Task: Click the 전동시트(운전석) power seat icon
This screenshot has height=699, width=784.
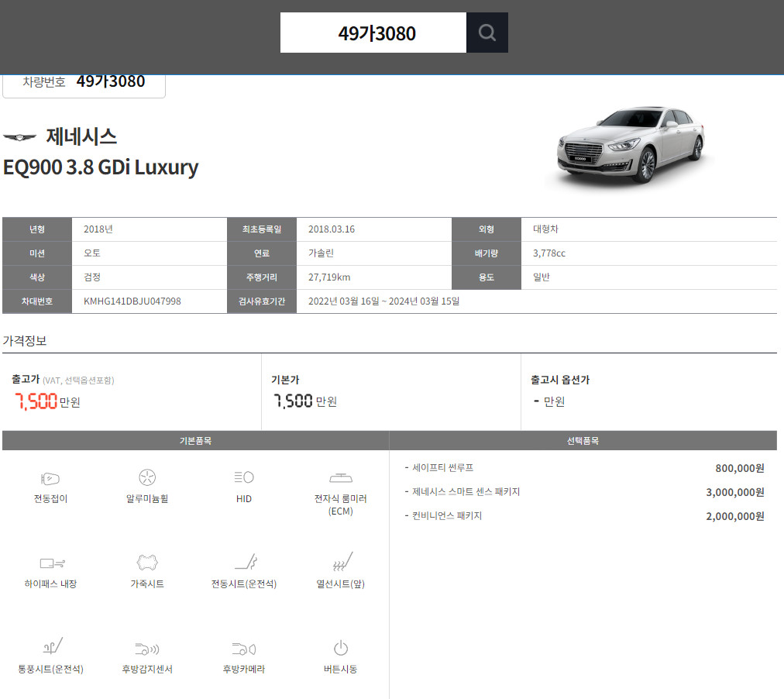Action: pyautogui.click(x=246, y=562)
